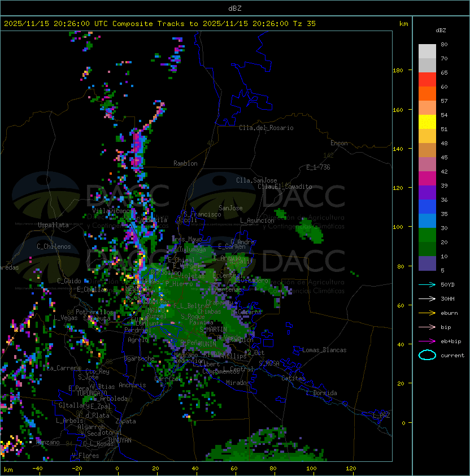Click the 'S_MARTIN' map label
This screenshot has height=476, width=470.
coord(214,330)
